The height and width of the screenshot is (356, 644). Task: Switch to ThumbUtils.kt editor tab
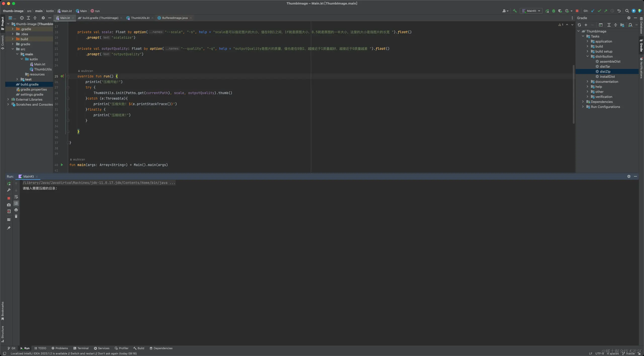pos(140,18)
